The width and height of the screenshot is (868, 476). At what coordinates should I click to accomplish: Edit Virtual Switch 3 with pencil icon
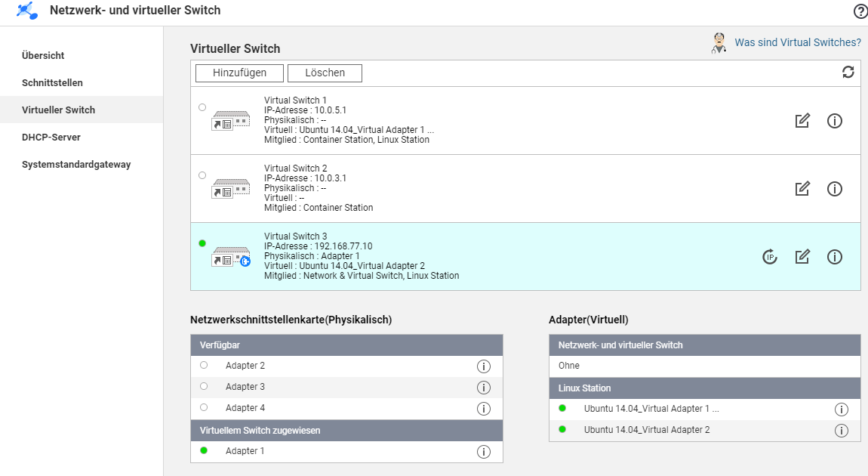click(x=802, y=257)
